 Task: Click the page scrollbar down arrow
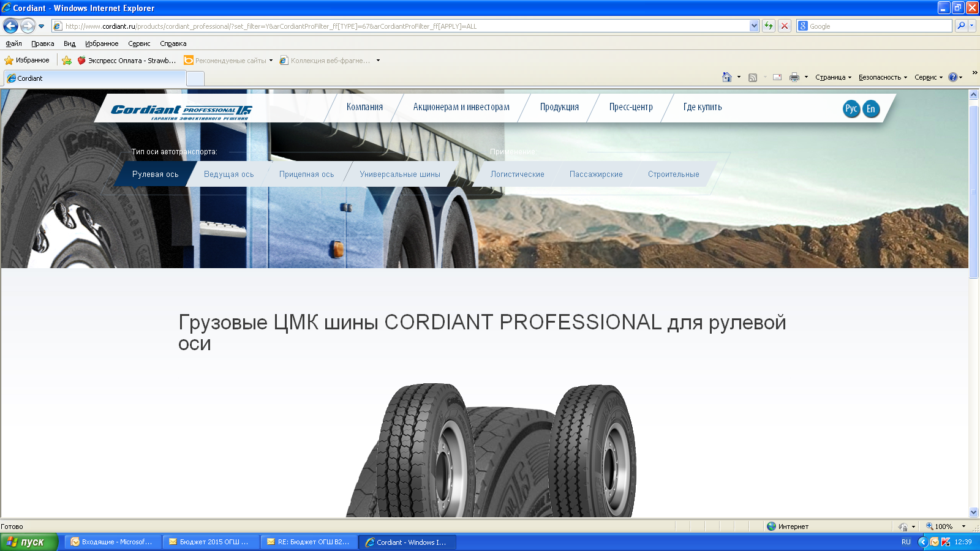point(974,512)
